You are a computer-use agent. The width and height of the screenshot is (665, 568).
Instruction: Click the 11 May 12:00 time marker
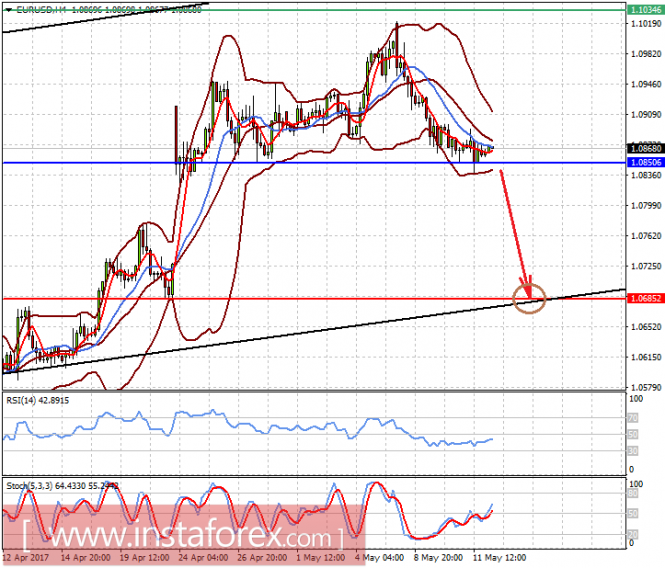500,558
